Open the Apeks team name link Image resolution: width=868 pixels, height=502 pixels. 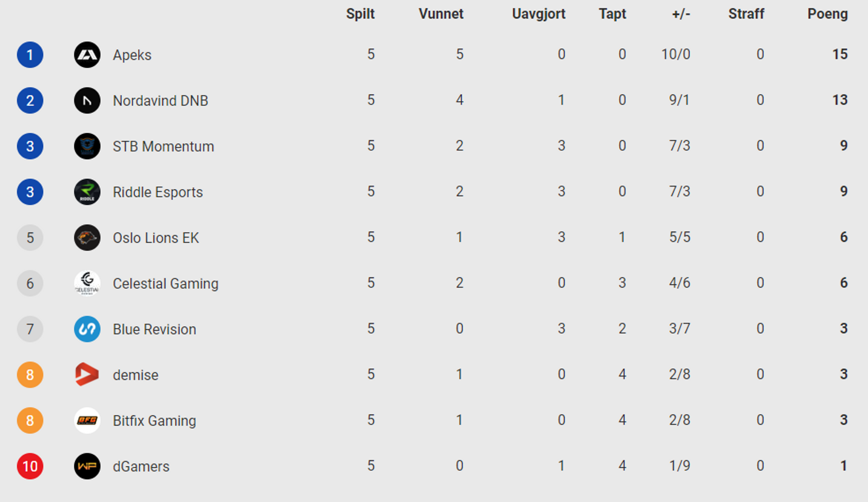(132, 55)
